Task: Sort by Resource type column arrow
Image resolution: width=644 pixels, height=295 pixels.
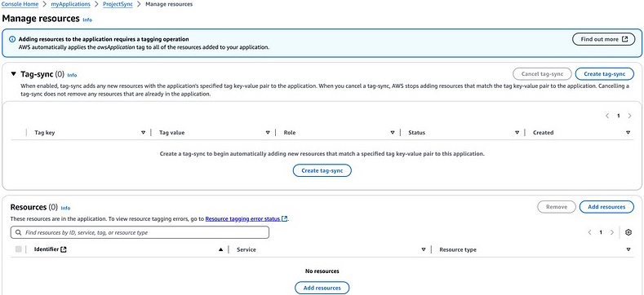Action: pyautogui.click(x=628, y=249)
